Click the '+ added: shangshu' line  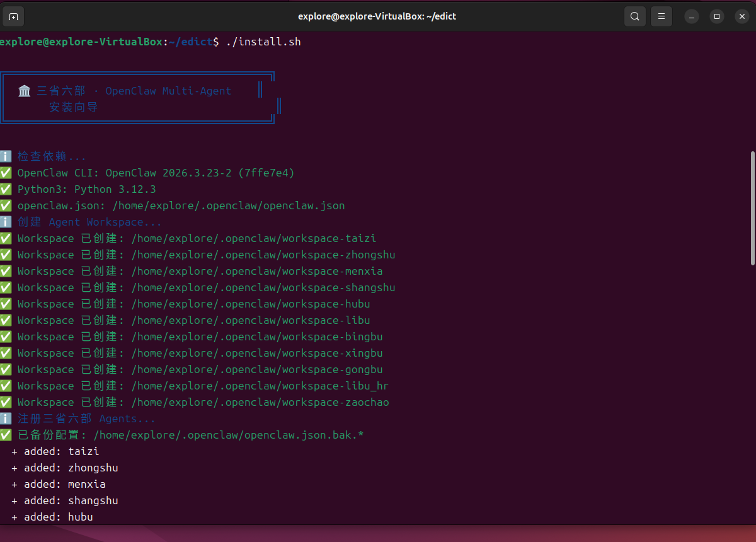click(x=65, y=500)
